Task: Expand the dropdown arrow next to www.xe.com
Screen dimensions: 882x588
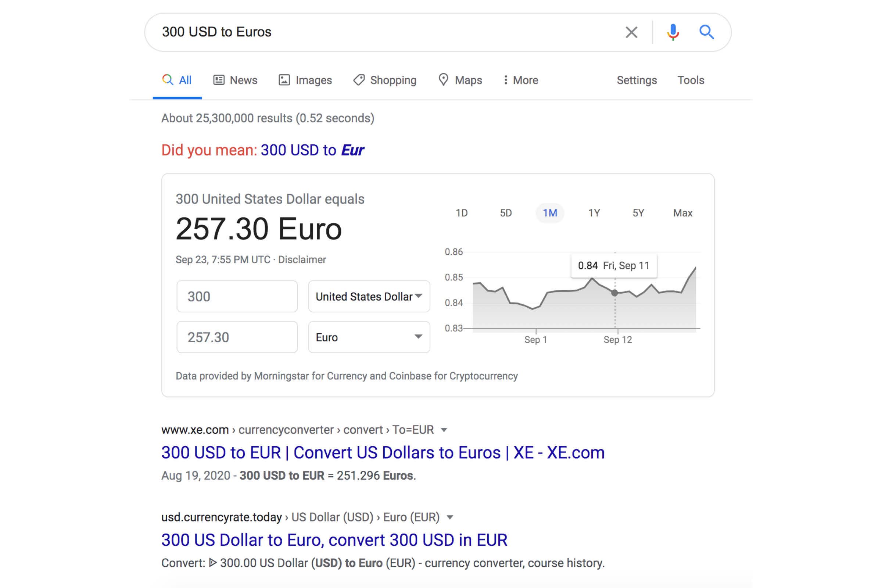Action: (445, 430)
